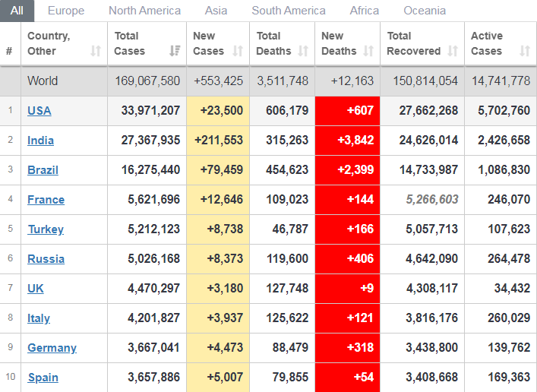537x392 pixels.
Task: Select World active cases 14,741,778
Action: pyautogui.click(x=501, y=81)
